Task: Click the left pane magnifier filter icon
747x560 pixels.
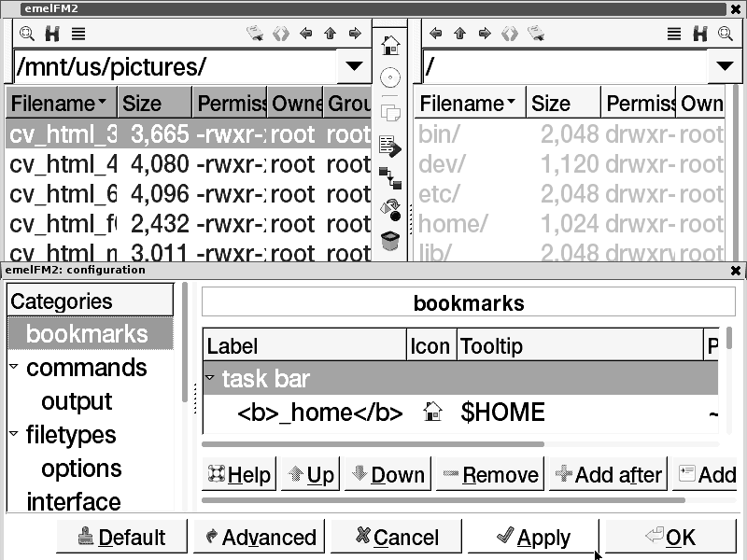Action: [x=27, y=34]
